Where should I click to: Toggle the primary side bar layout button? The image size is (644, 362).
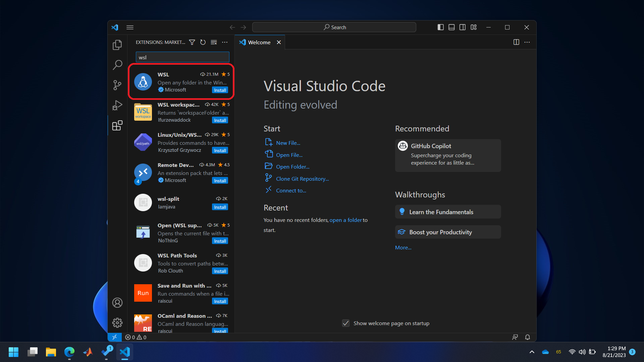[441, 27]
